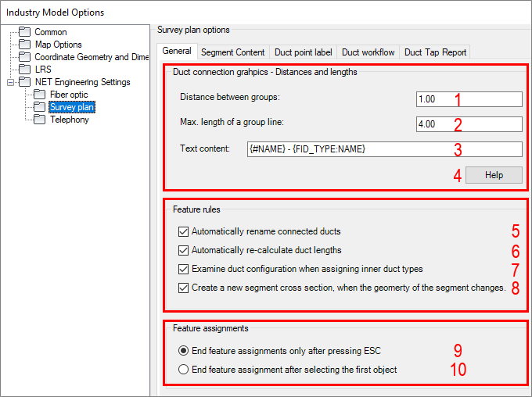Open the Duct Tap Report tab
Screen dimensions: 532x397
[x=435, y=52]
